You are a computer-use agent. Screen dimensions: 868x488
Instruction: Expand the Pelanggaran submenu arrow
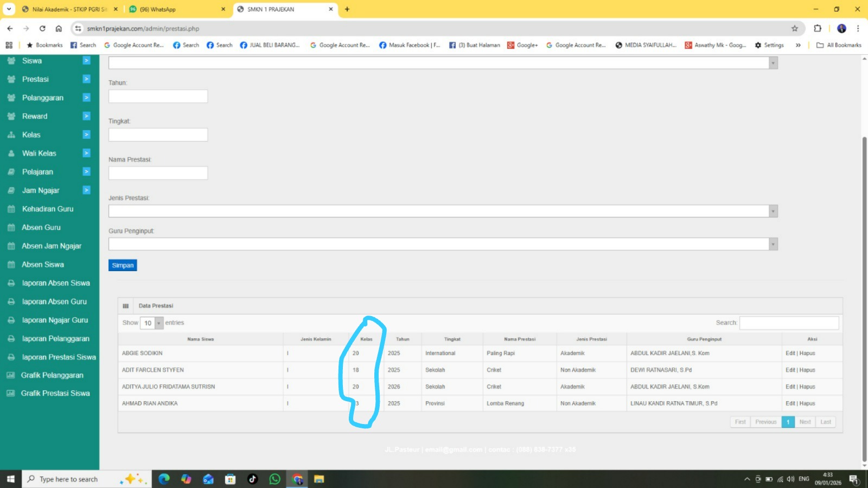click(86, 98)
